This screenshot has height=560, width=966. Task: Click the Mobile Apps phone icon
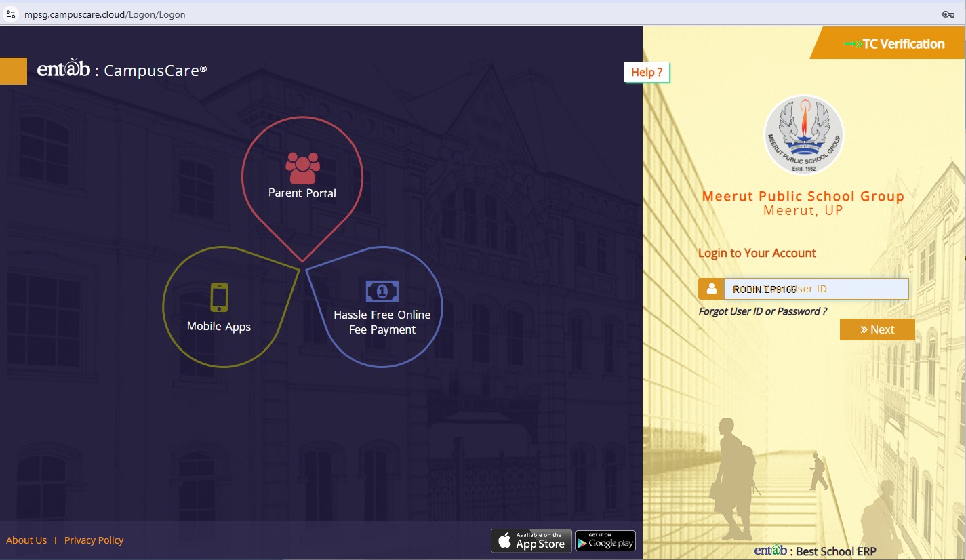click(219, 298)
